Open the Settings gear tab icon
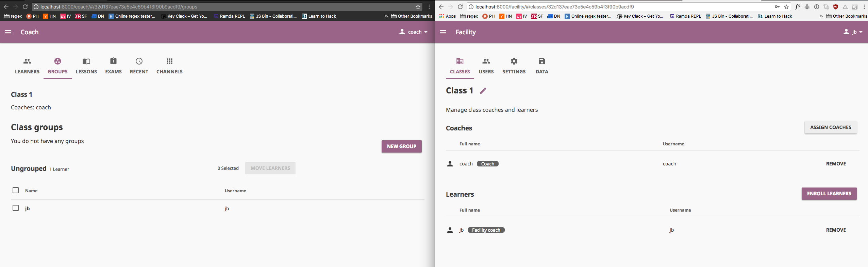 [514, 61]
